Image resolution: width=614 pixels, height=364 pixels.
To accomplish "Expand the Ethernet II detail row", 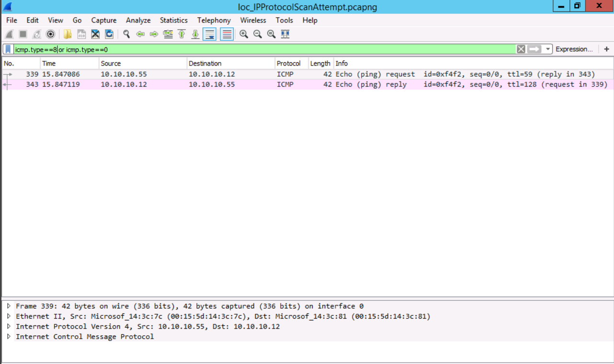I will tap(9, 316).
